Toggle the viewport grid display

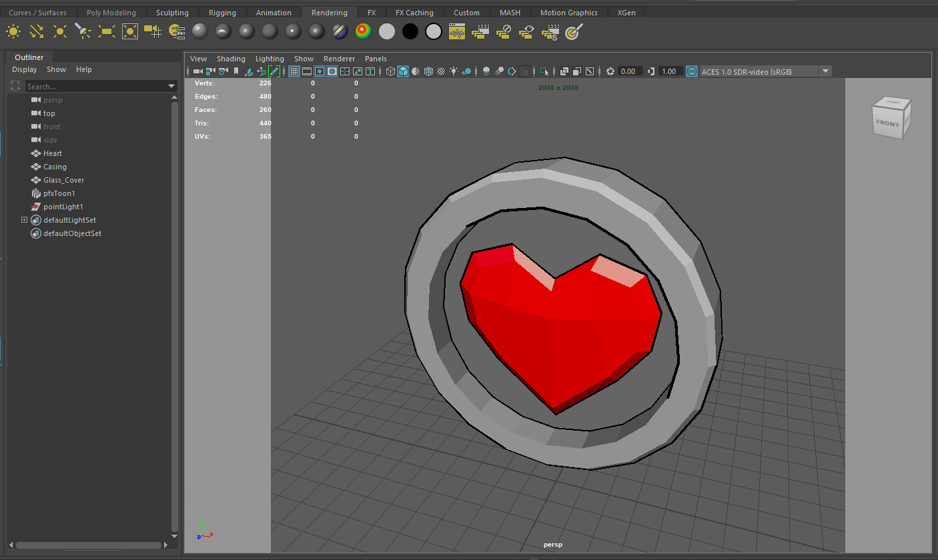(x=294, y=71)
